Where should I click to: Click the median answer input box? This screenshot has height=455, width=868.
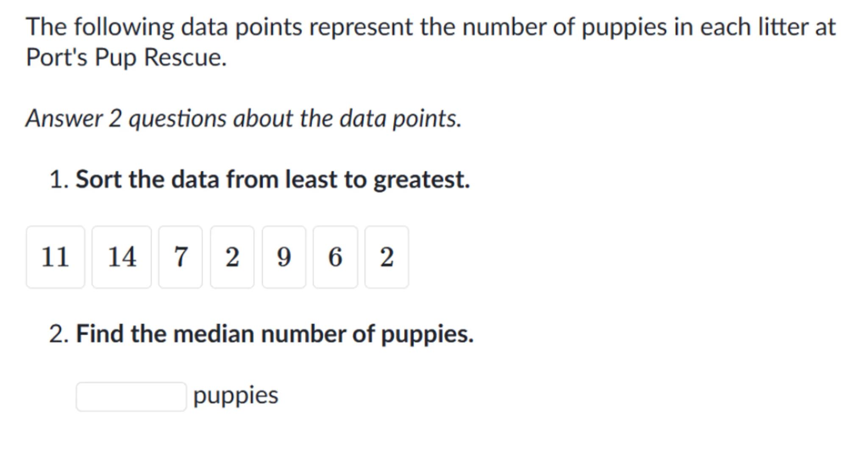tap(131, 397)
